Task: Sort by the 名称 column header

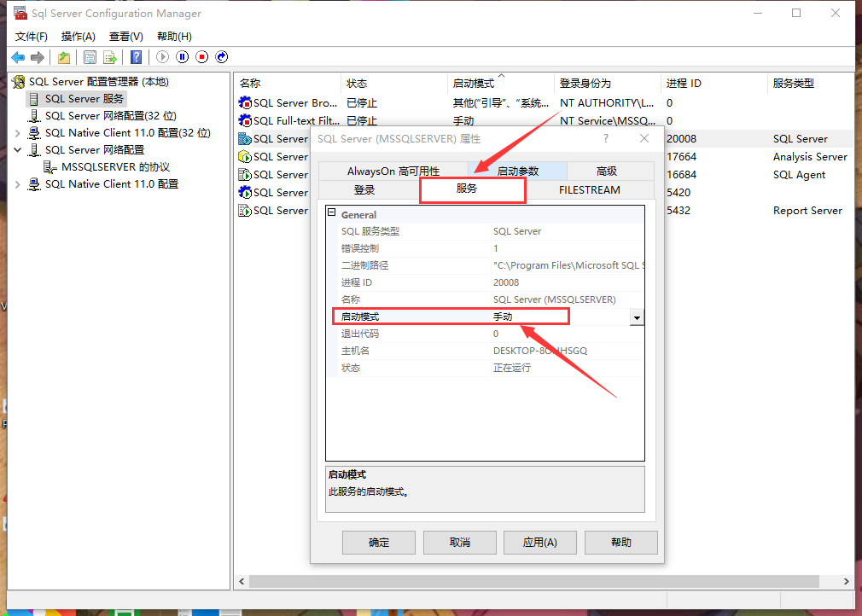Action: [x=288, y=84]
